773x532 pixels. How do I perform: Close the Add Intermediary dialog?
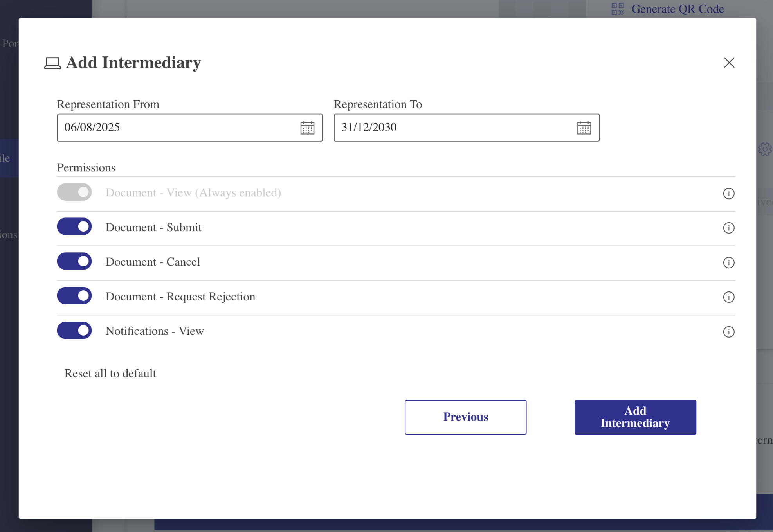coord(729,63)
